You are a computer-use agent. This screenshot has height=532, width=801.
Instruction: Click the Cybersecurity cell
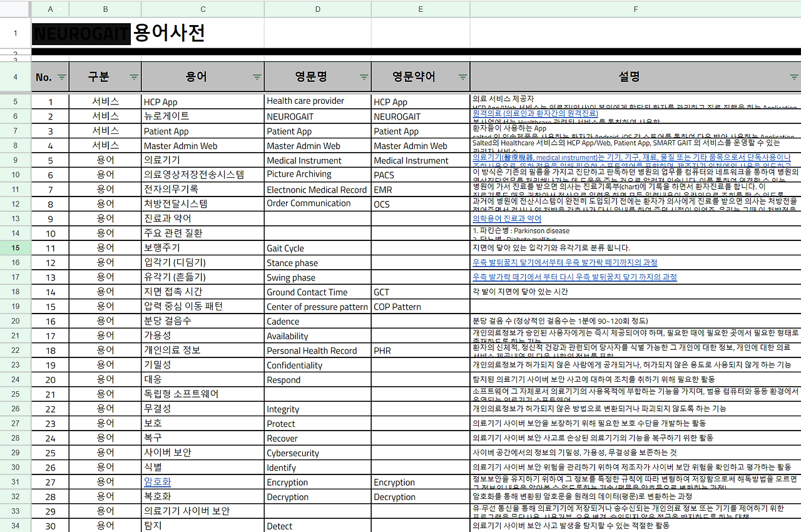coord(318,453)
